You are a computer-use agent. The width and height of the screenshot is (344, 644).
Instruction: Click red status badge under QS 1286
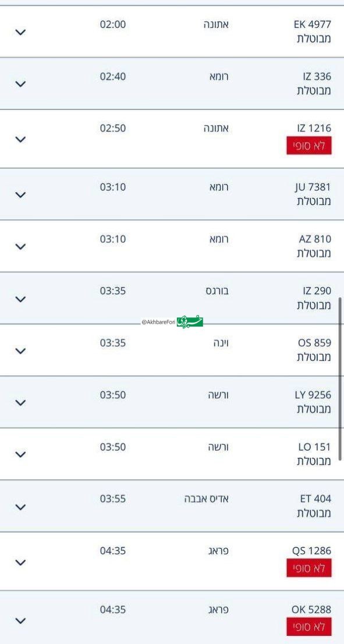click(308, 568)
